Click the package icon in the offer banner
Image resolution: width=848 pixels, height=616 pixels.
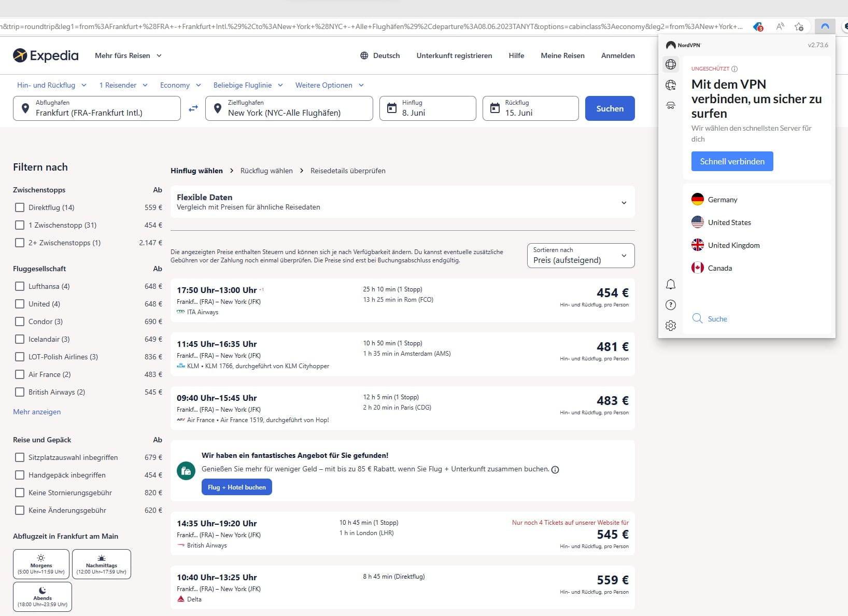(186, 471)
